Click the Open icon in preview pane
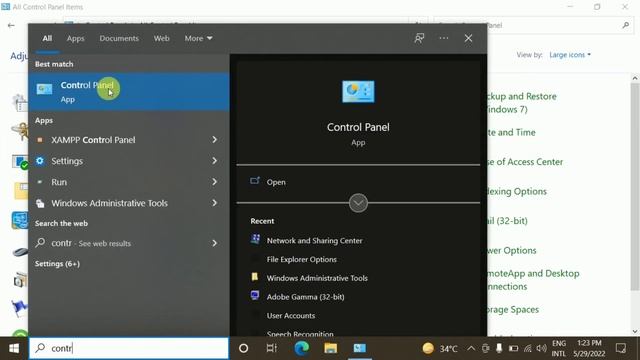The height and width of the screenshot is (360, 640). pyautogui.click(x=255, y=181)
